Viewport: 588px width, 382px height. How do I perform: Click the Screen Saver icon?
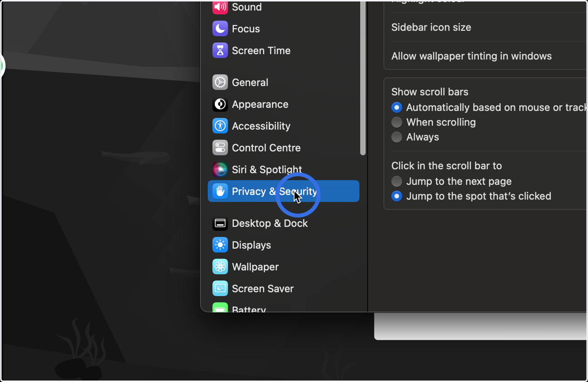click(220, 288)
